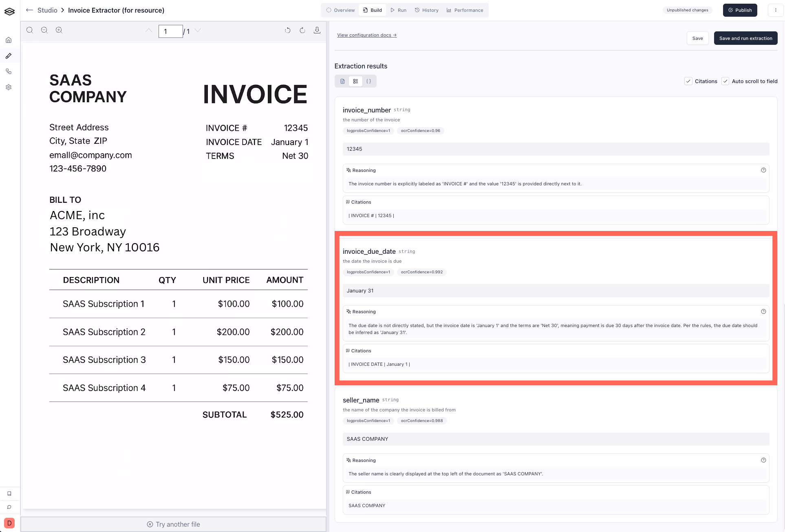The width and height of the screenshot is (785, 532).
Task: Zoom in the document viewer
Action: coord(59,30)
